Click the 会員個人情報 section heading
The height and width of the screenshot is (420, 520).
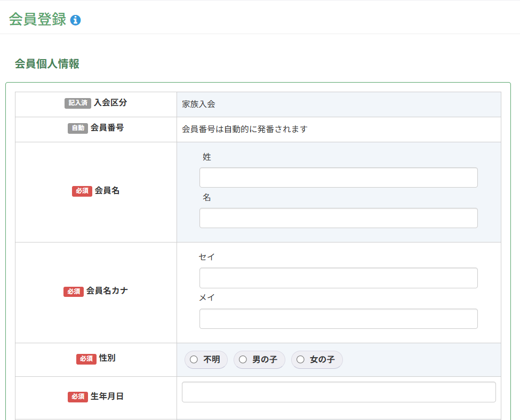tap(47, 64)
